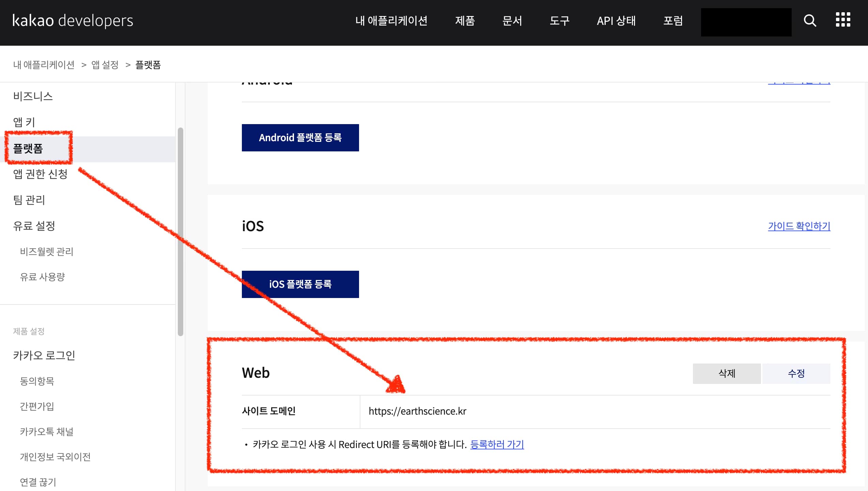Open 연결 끊기 sidebar item
The height and width of the screenshot is (491, 868).
(x=38, y=482)
